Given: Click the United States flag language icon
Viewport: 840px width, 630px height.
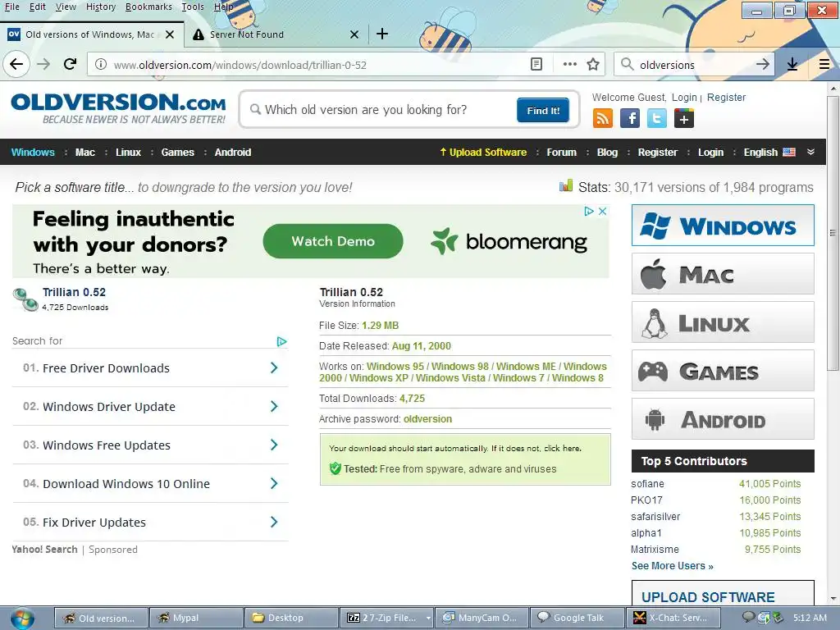Looking at the screenshot, I should coord(789,152).
